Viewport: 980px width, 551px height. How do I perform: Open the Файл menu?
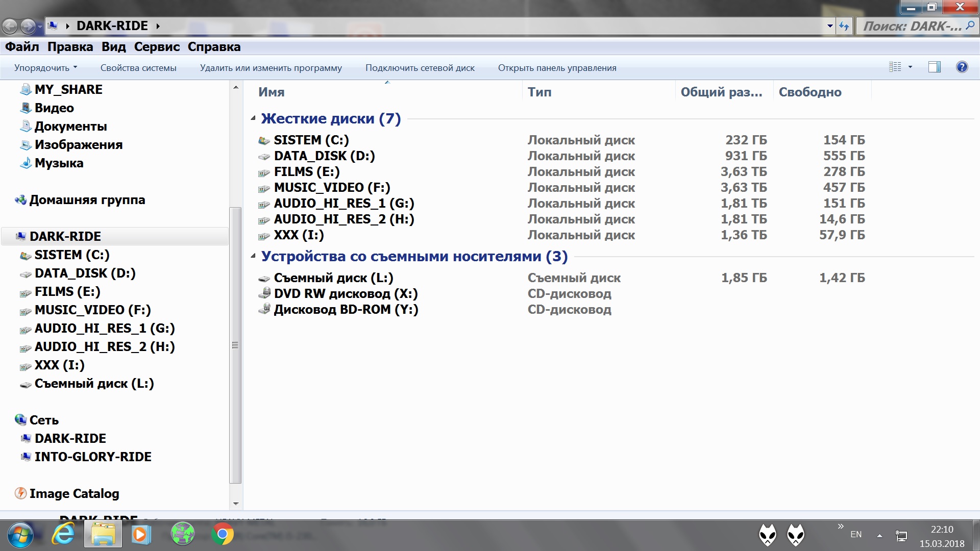[22, 46]
